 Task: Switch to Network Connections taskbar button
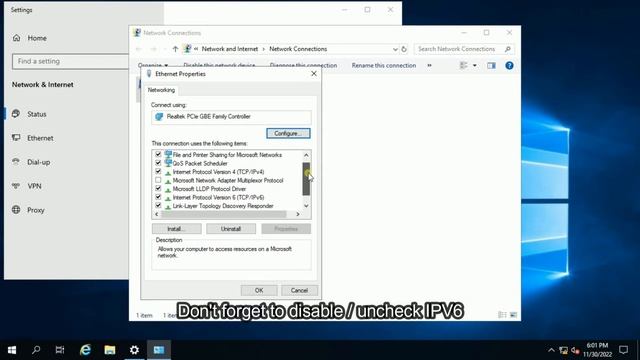tap(159, 350)
